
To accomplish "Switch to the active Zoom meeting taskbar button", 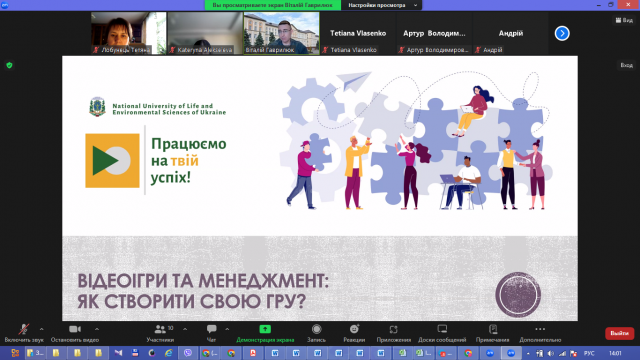I will pyautogui.click(x=511, y=353).
